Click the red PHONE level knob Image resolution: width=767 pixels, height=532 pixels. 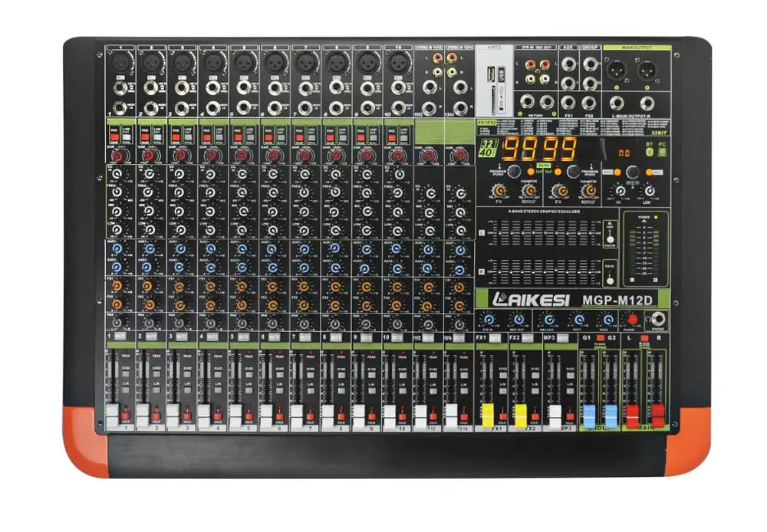(632, 319)
